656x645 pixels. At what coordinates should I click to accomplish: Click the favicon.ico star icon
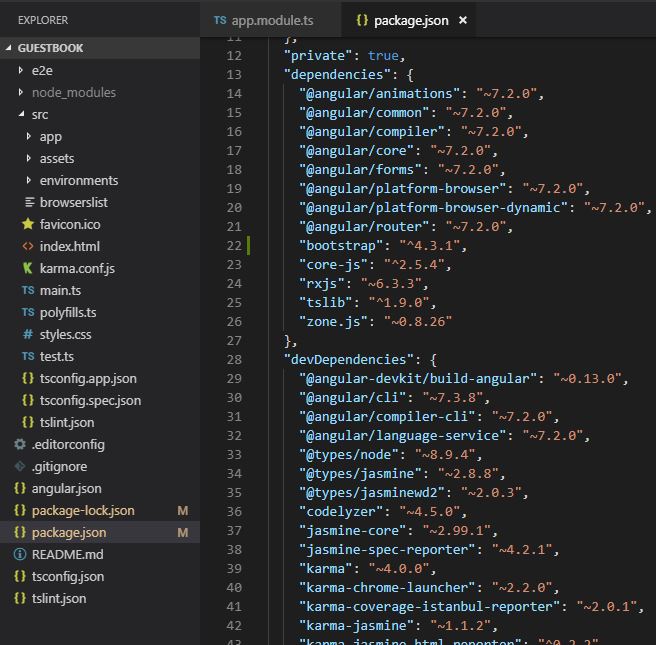click(x=28, y=224)
